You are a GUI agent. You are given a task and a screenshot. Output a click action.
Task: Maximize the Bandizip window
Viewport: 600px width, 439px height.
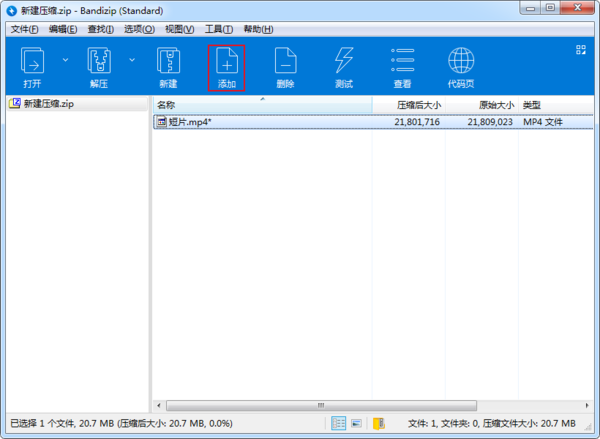550,8
